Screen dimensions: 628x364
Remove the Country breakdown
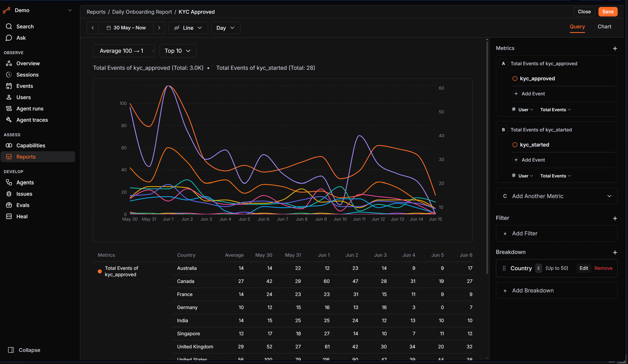(x=603, y=268)
